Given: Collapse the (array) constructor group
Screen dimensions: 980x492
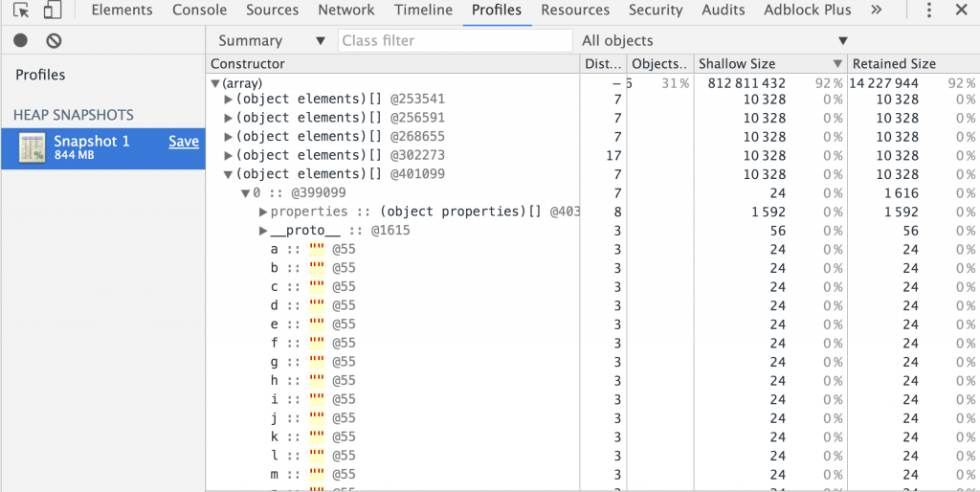Looking at the screenshot, I should tap(215, 83).
